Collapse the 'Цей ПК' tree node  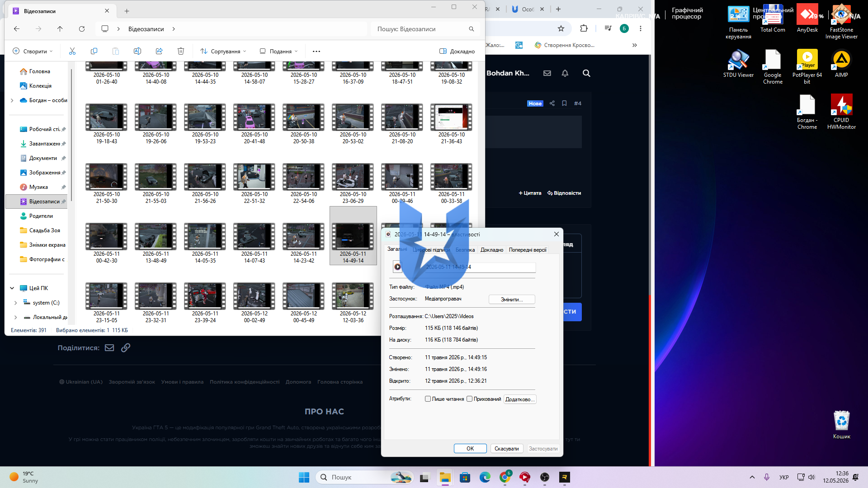point(12,288)
